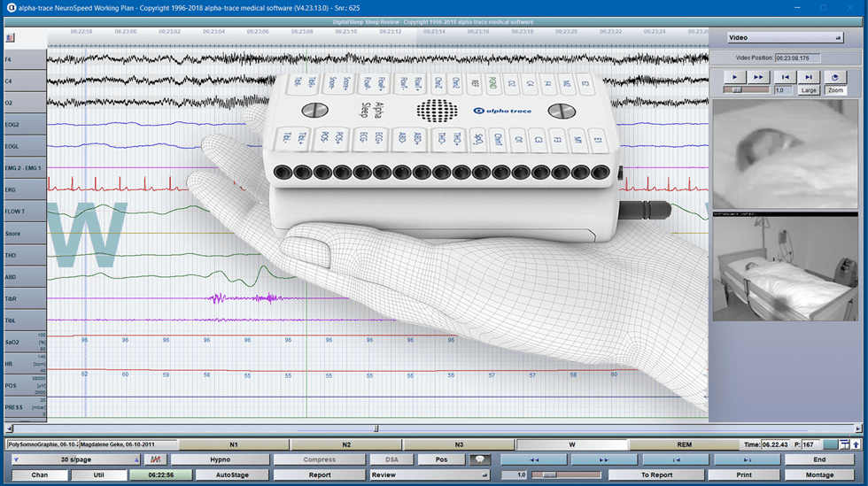868x486 pixels.
Task: Open the Hypno hypnogram view
Action: 220,459
